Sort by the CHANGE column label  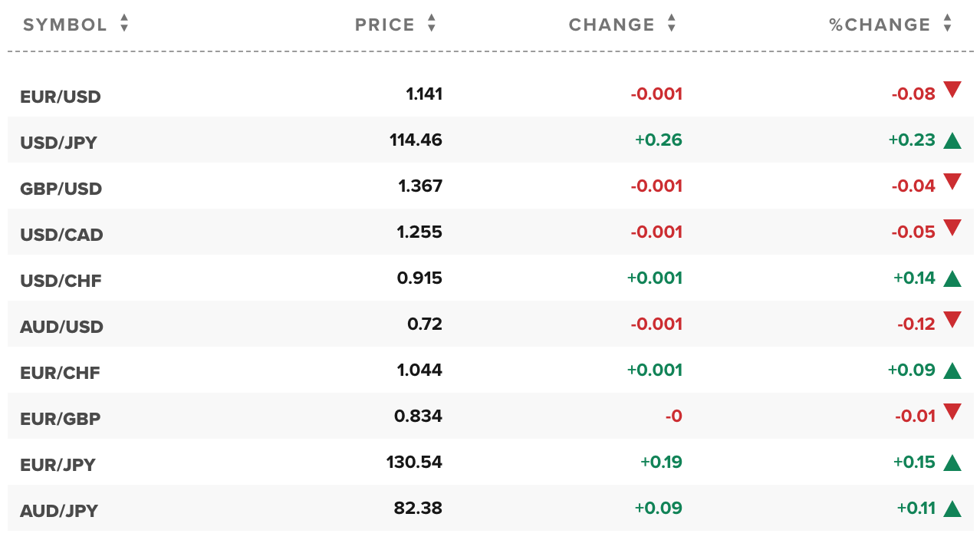(x=612, y=25)
